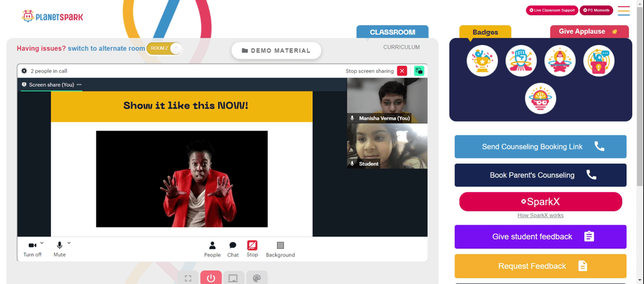Select the Student video thumbnail
This screenshot has width=644, height=284.
tap(387, 146)
